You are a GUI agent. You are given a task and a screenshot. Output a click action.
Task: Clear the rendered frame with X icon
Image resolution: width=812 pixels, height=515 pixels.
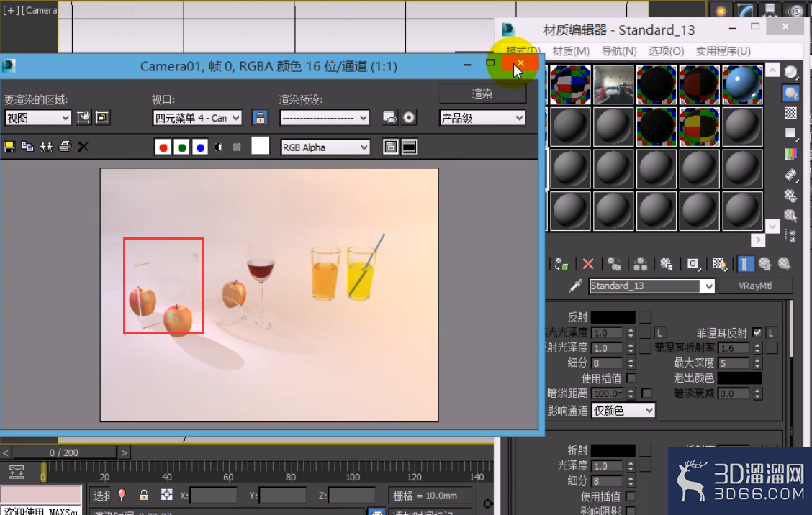coord(83,147)
